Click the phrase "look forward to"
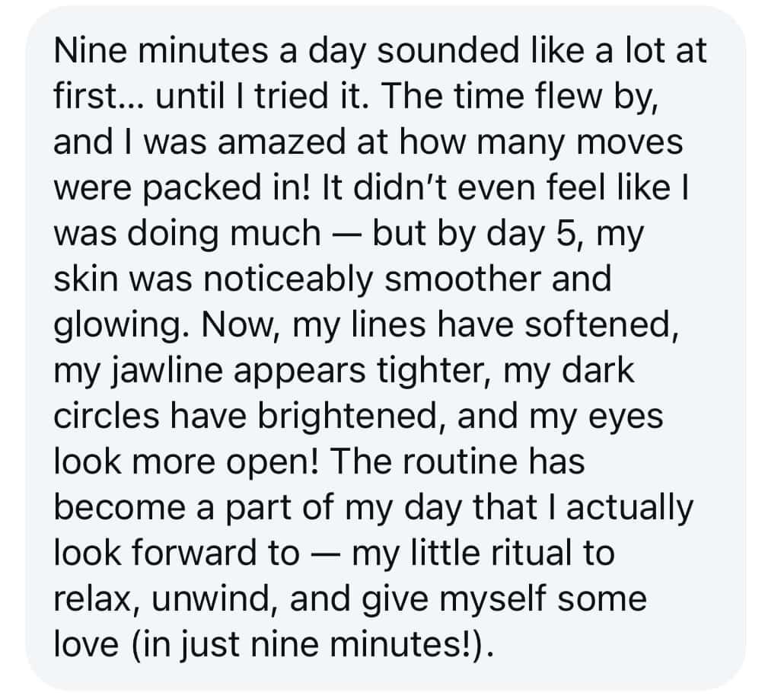The height and width of the screenshot is (699, 784). [176, 554]
